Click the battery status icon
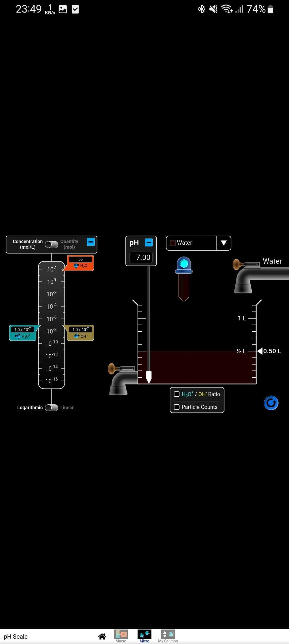Screen dimensions: 289x644 pos(271,9)
